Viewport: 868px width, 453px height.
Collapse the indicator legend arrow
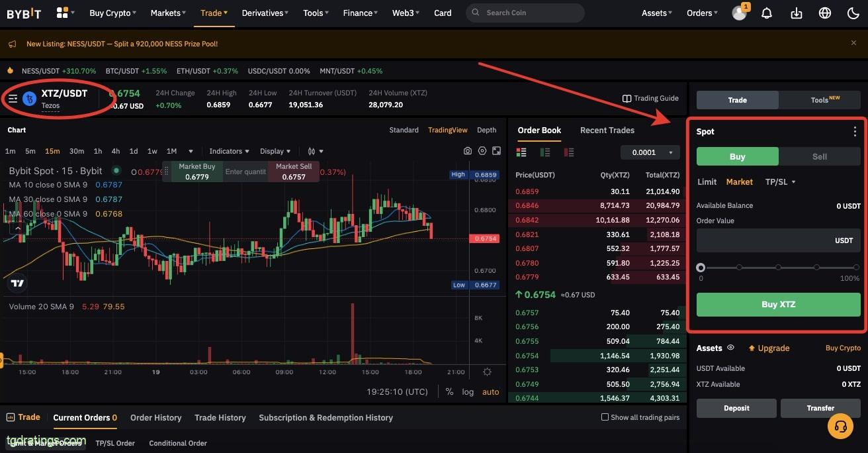(17, 228)
